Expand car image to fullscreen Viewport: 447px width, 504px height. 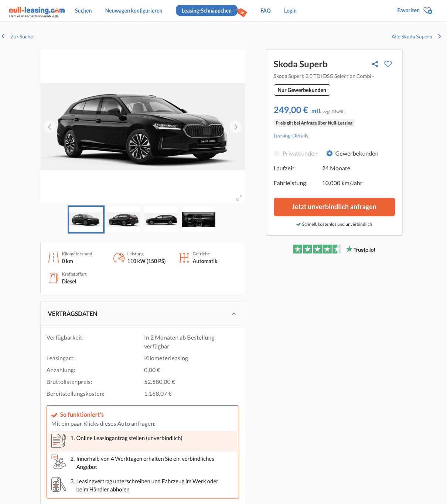(239, 198)
